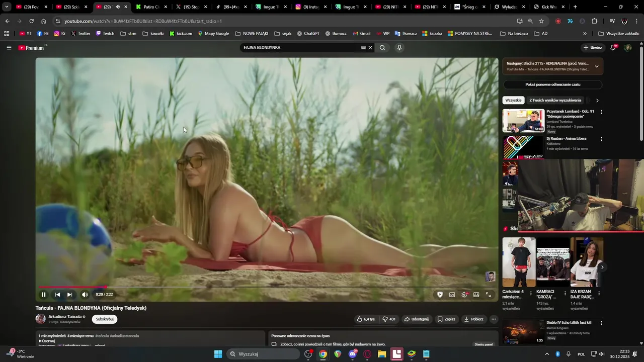Enter fullscreen video mode
This screenshot has width=644, height=362.
coord(489,295)
